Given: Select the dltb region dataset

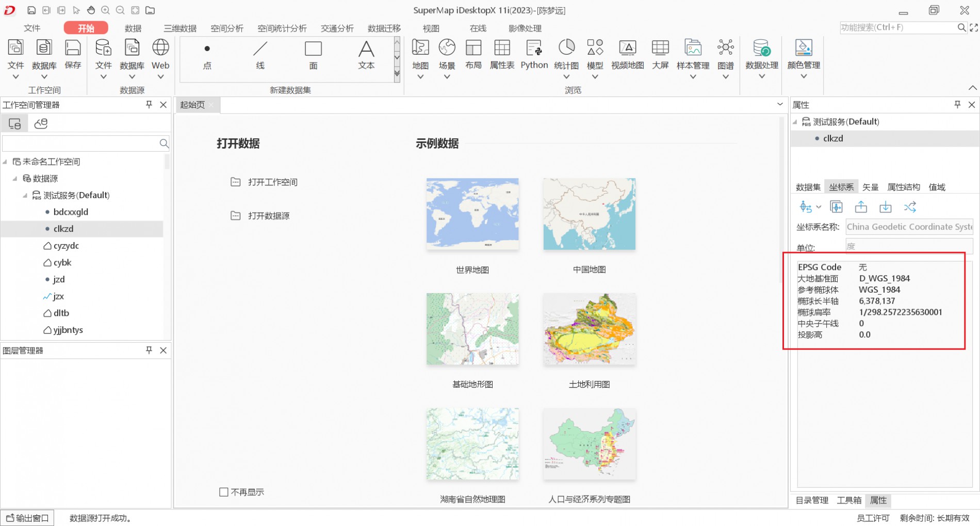Looking at the screenshot, I should [61, 313].
